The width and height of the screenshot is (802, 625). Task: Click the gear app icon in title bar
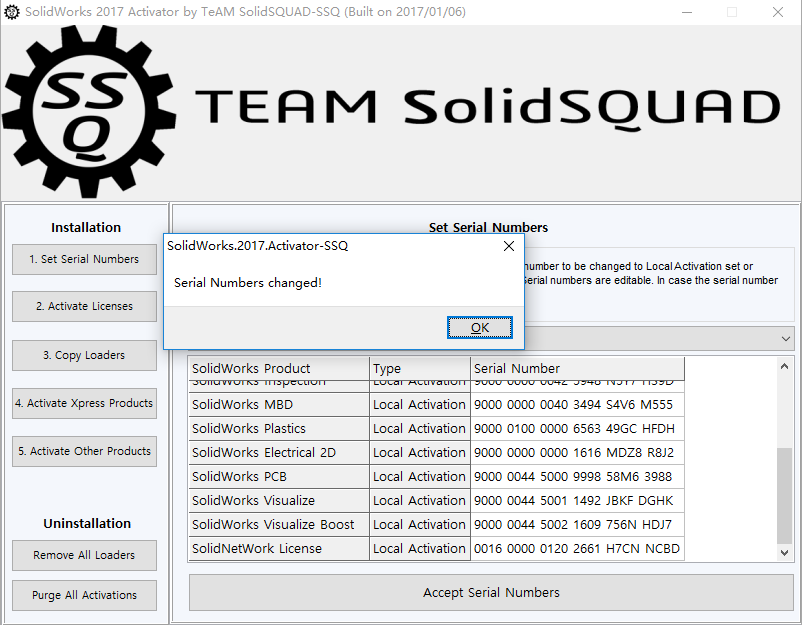tap(12, 12)
